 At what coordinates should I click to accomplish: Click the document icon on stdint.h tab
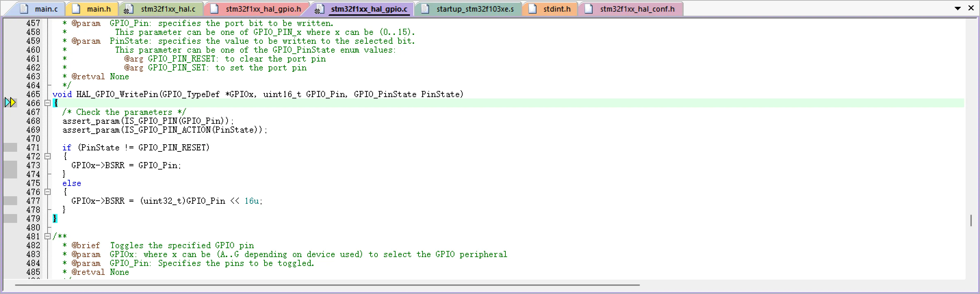coord(533,9)
